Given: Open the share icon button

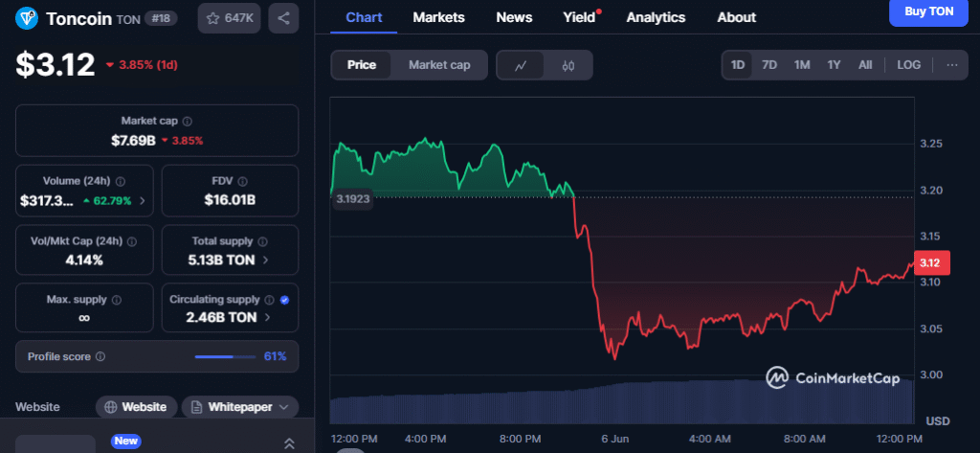Looking at the screenshot, I should 283,18.
